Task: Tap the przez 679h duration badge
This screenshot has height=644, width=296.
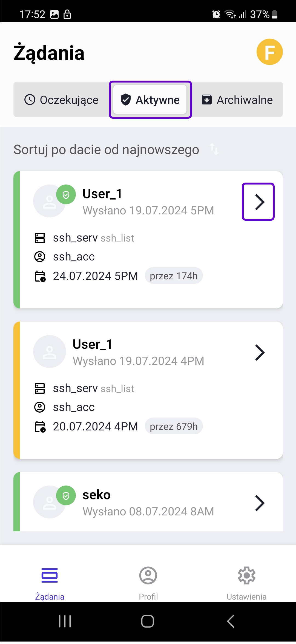Action: (x=174, y=426)
